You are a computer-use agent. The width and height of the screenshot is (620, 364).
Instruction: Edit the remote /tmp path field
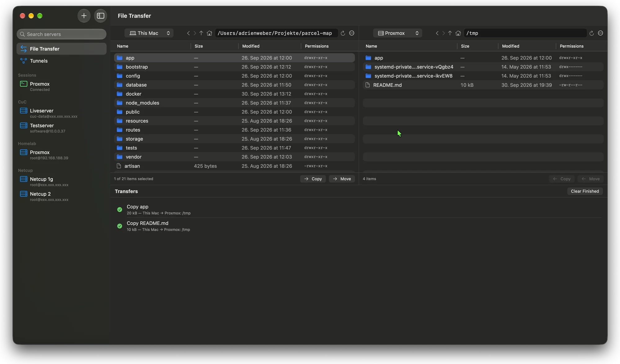(x=525, y=33)
